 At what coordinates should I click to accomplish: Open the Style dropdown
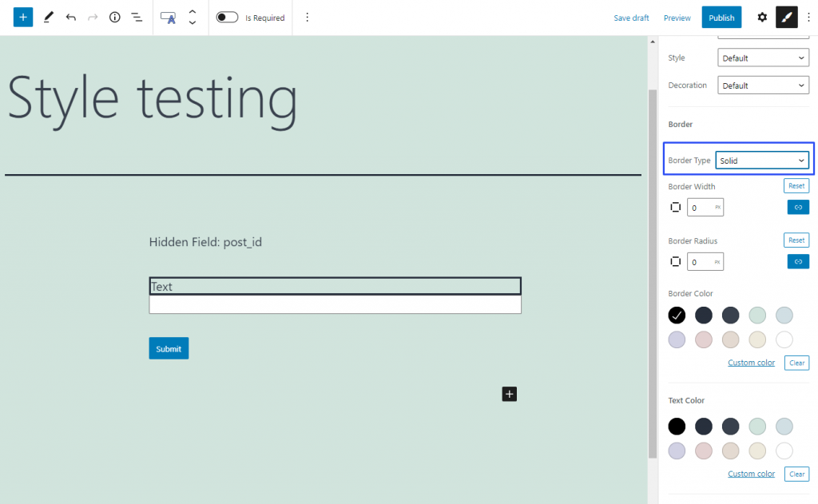click(763, 58)
